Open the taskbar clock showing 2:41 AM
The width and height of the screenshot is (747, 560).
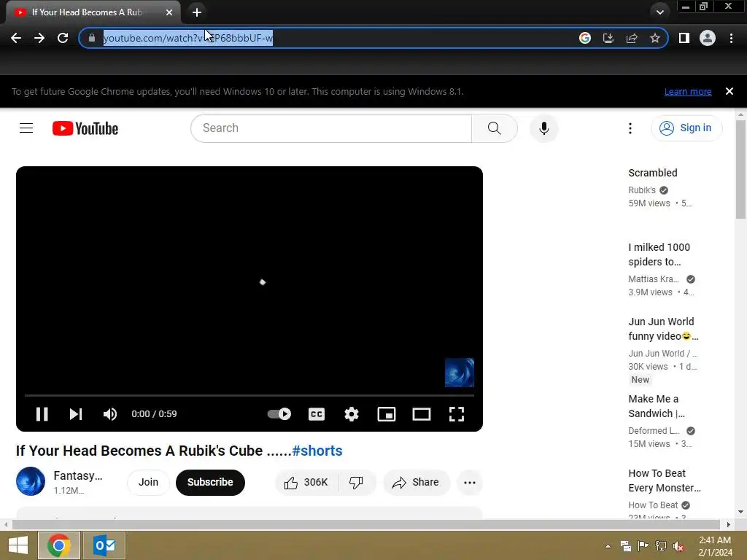coord(715,546)
